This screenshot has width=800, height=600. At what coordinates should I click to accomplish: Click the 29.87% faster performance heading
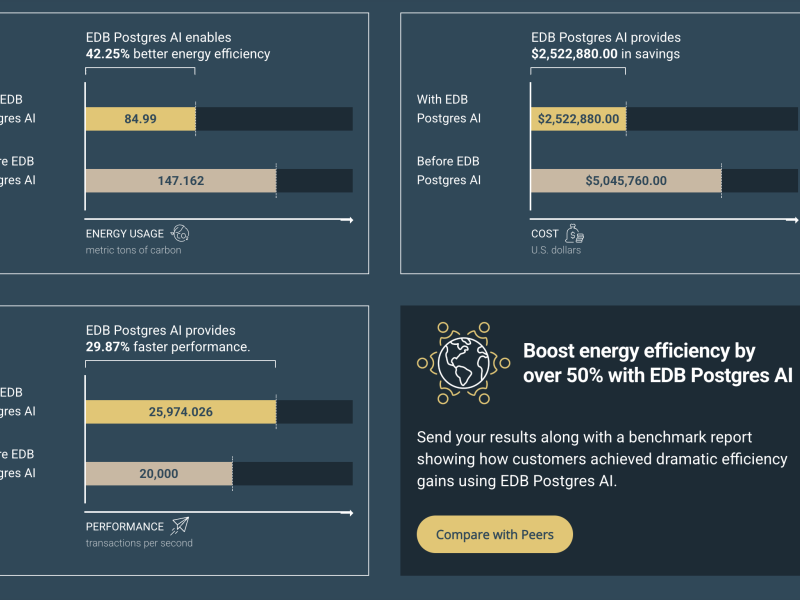pyautogui.click(x=167, y=339)
